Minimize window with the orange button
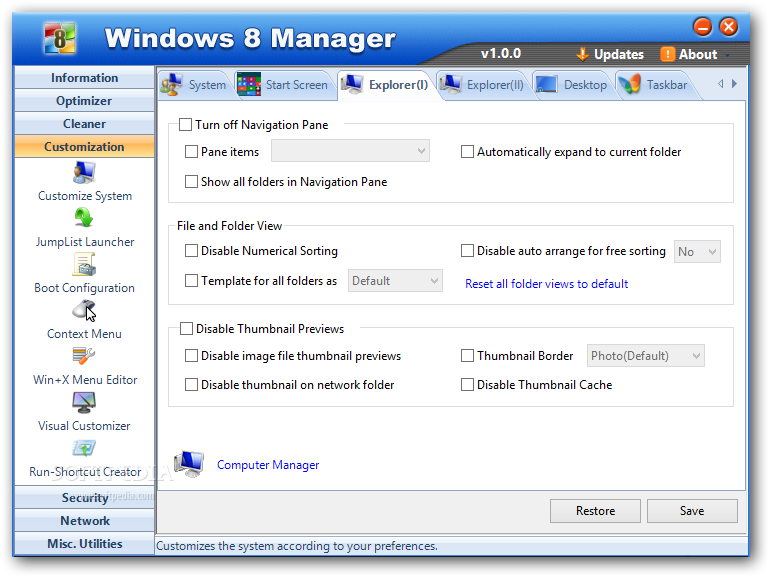 click(702, 27)
